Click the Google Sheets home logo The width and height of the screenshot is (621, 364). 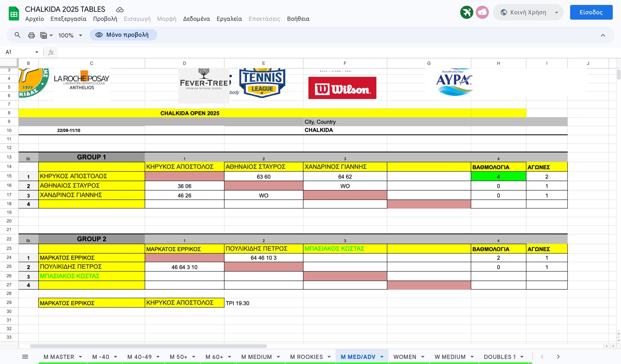(x=14, y=14)
